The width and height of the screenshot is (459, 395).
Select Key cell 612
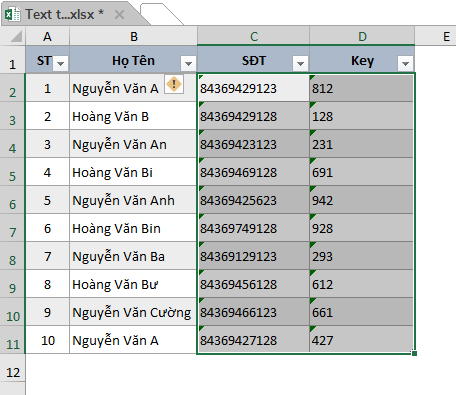pos(362,284)
